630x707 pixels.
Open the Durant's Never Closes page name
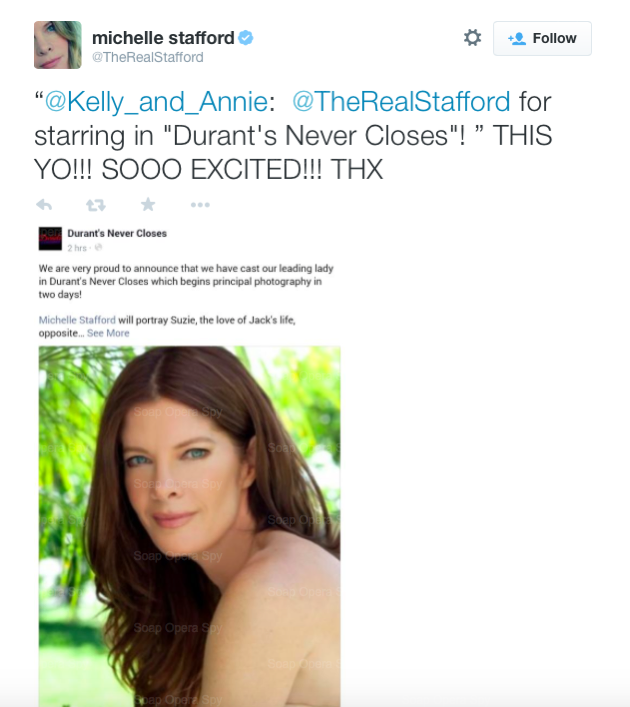point(117,233)
